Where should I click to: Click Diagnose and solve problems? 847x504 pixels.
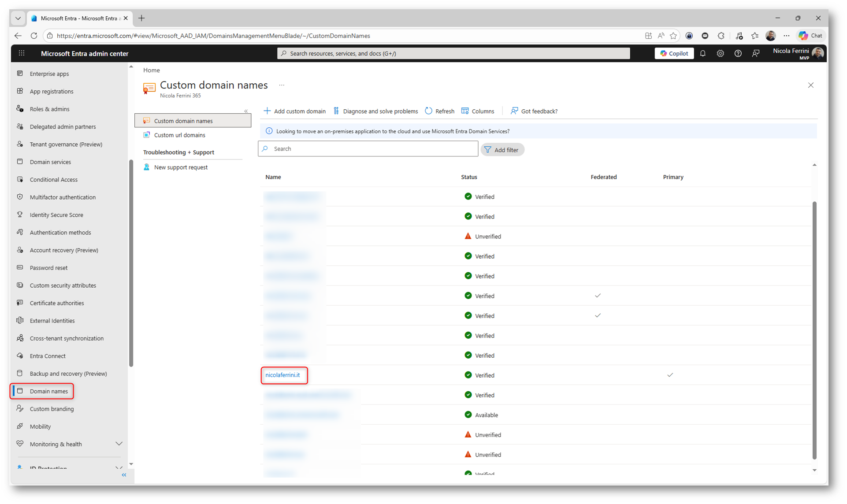coord(375,111)
